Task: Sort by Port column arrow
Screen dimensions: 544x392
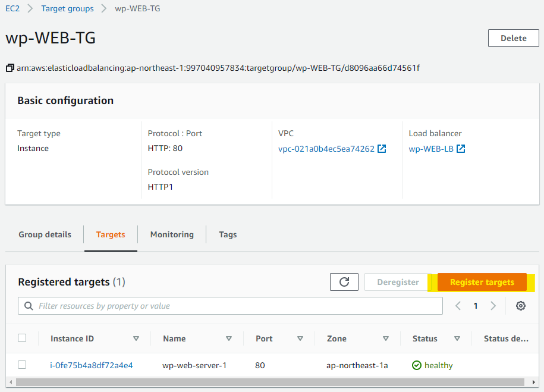Action: (x=300, y=338)
